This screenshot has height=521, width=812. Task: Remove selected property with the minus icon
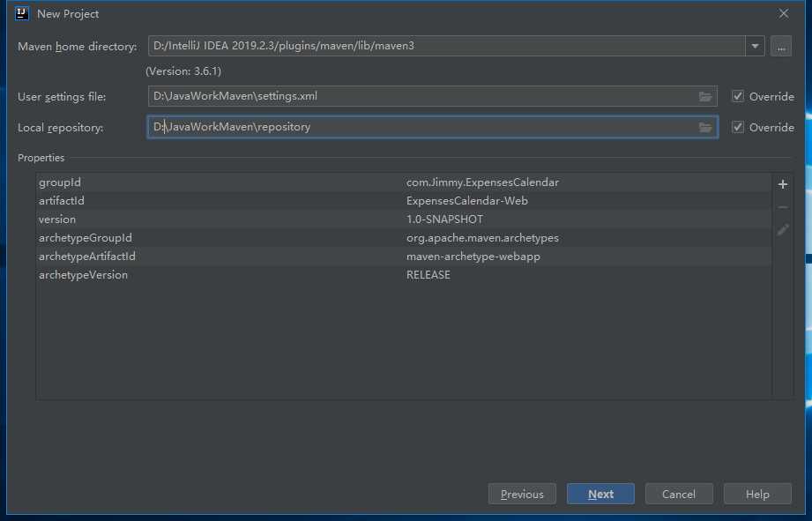click(783, 207)
